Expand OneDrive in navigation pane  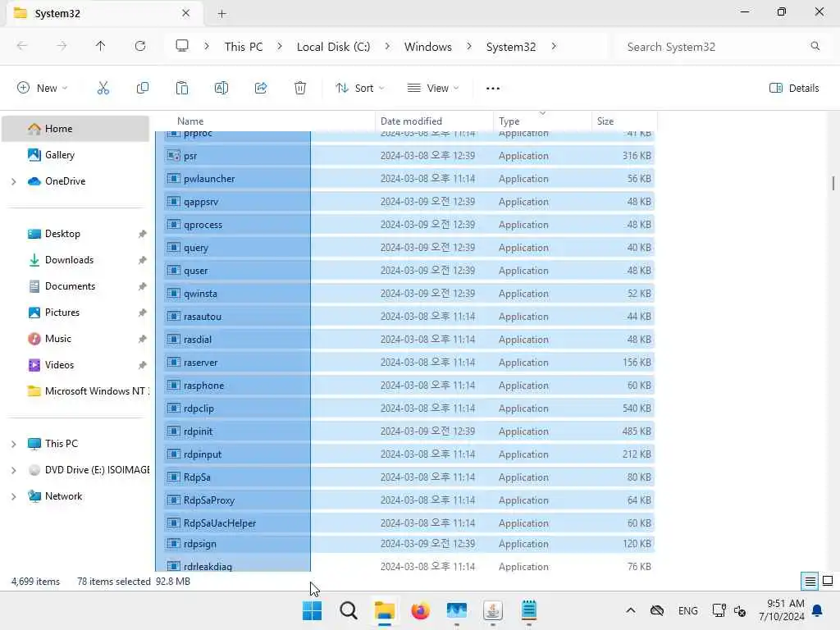[13, 181]
